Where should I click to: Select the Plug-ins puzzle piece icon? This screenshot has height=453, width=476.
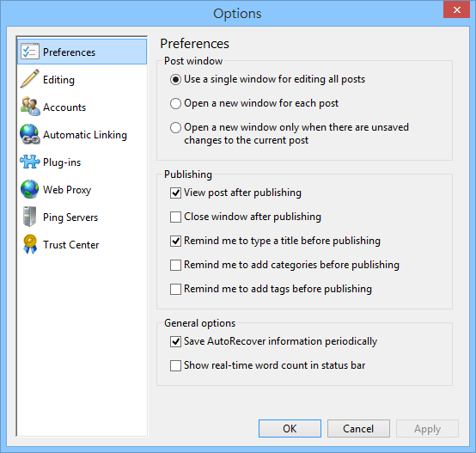tap(30, 162)
